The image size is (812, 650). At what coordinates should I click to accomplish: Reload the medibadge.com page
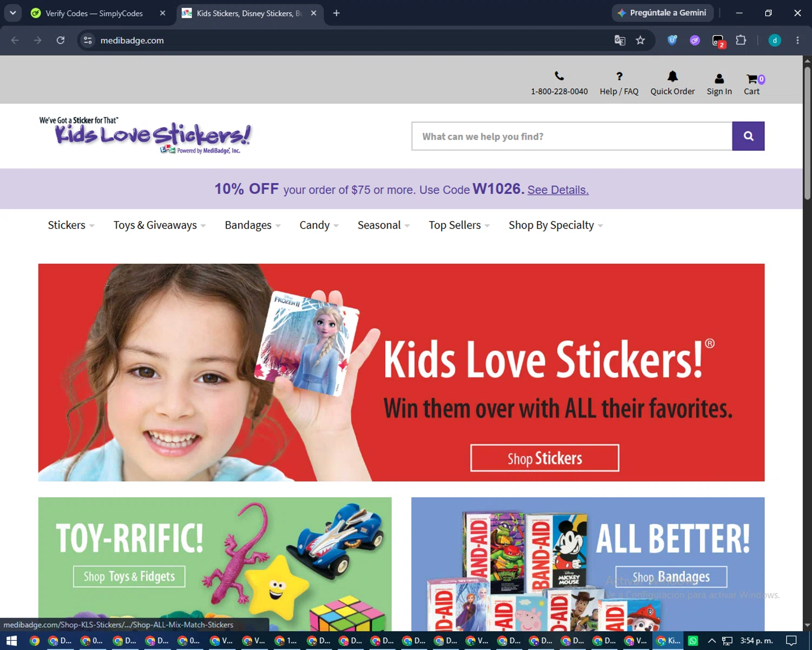[61, 40]
